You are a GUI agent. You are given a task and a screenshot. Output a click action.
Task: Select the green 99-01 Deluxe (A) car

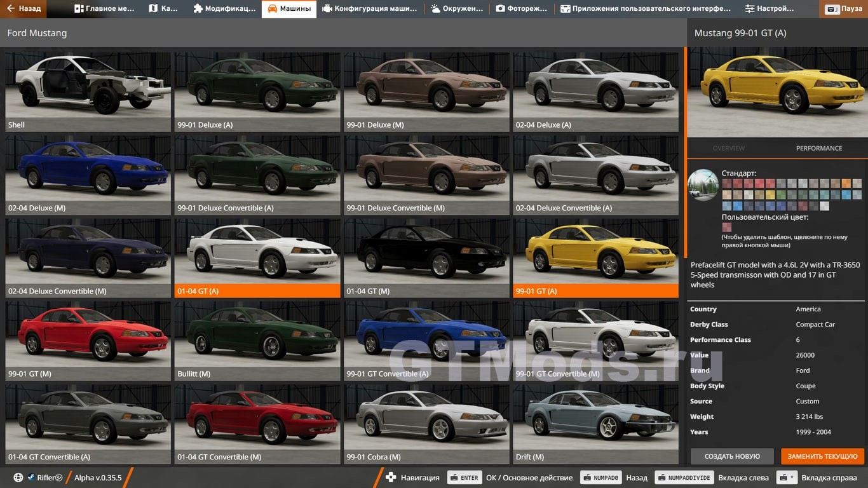tap(257, 92)
